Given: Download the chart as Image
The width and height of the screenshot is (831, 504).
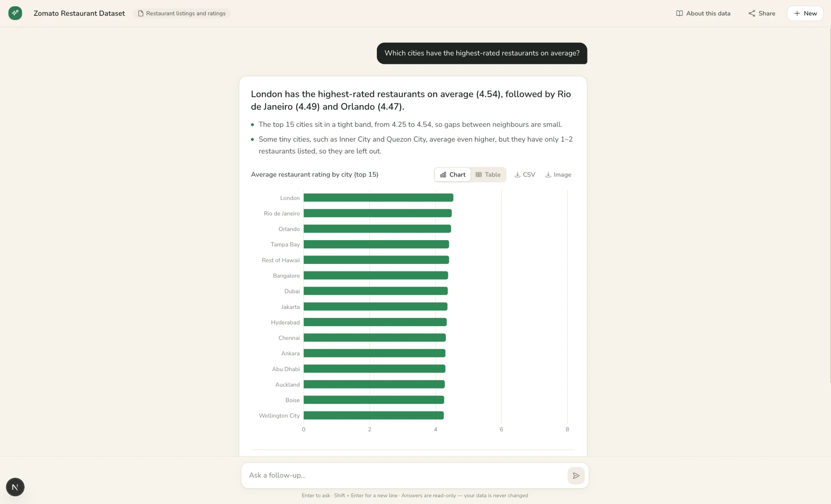Looking at the screenshot, I should coord(558,175).
